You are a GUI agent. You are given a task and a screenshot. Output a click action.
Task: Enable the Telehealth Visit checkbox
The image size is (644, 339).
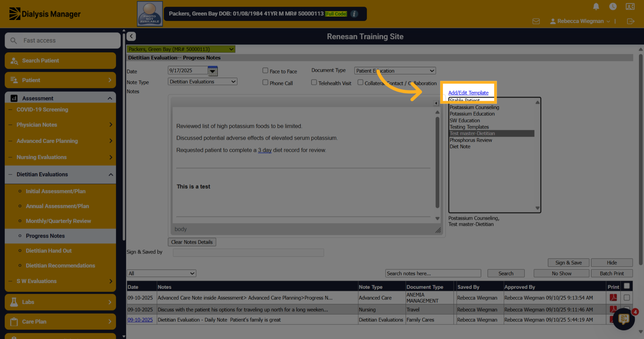[x=314, y=82]
